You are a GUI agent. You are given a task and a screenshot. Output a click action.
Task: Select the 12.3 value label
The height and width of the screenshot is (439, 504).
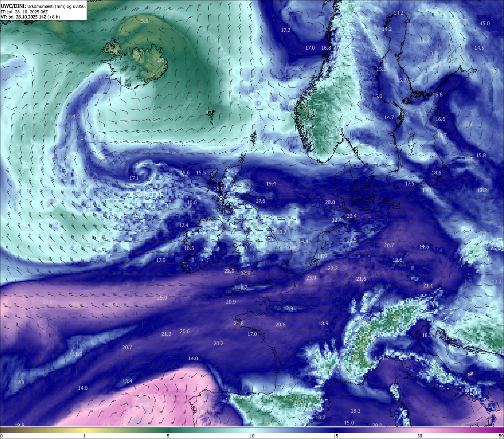(x=19, y=382)
